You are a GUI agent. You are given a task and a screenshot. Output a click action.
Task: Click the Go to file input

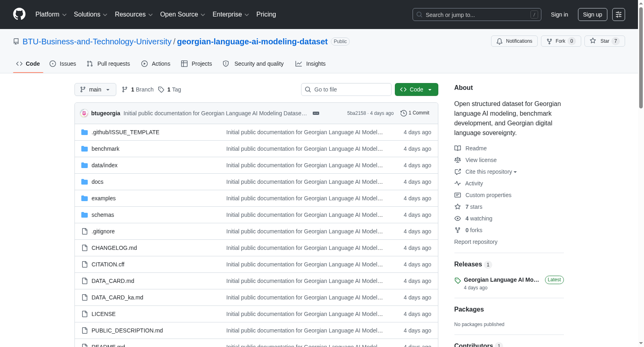(346, 89)
